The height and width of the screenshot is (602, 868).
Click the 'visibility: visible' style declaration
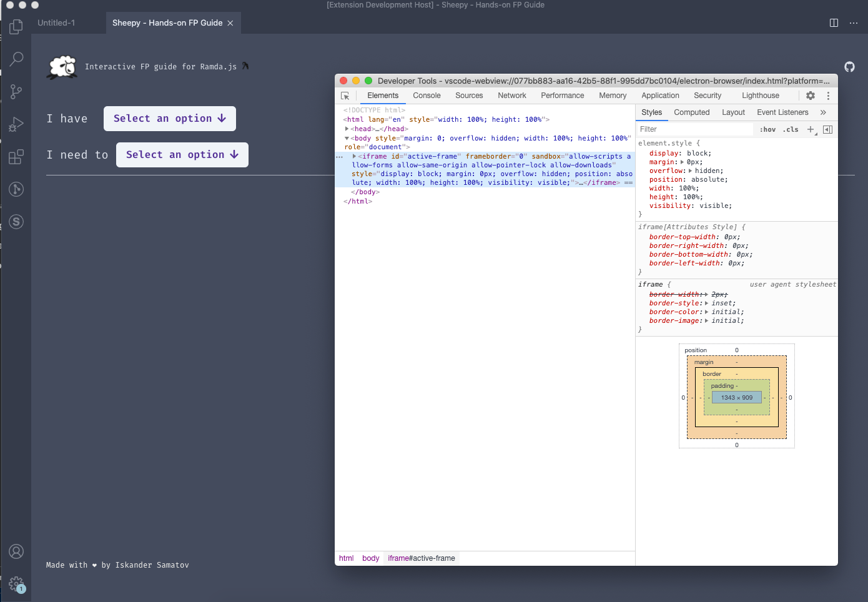click(x=690, y=205)
